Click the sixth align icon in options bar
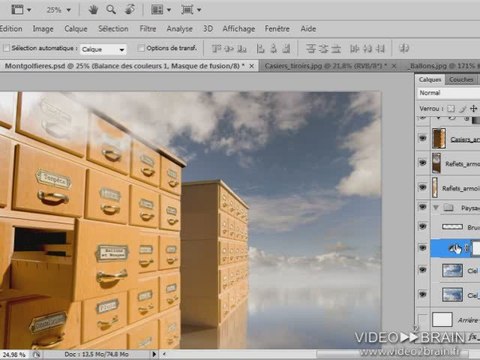Screen dimensions: 480x360 [286, 49]
